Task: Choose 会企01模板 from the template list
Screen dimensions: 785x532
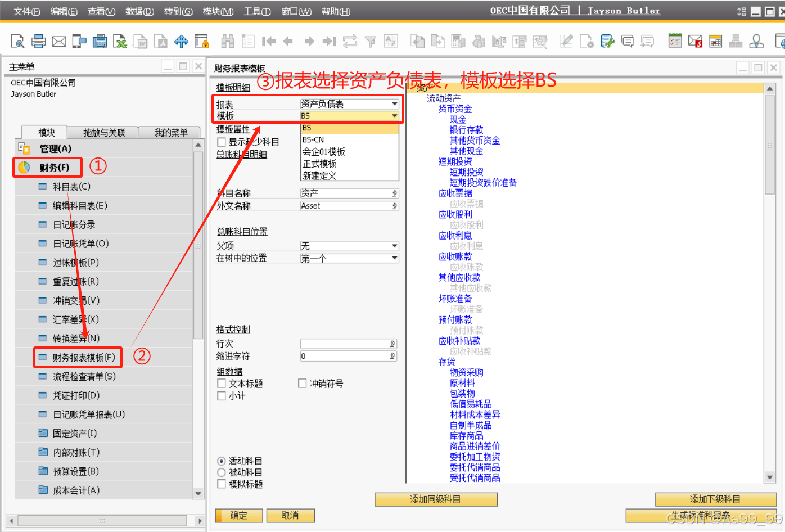Action: pyautogui.click(x=349, y=152)
